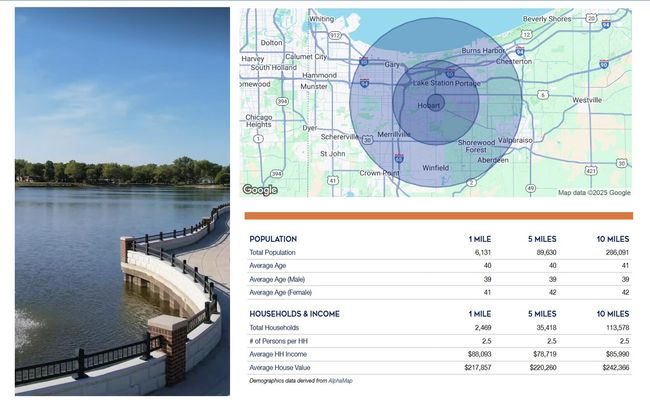Click the Google logo on the map
The height and width of the screenshot is (404, 650).
260,189
